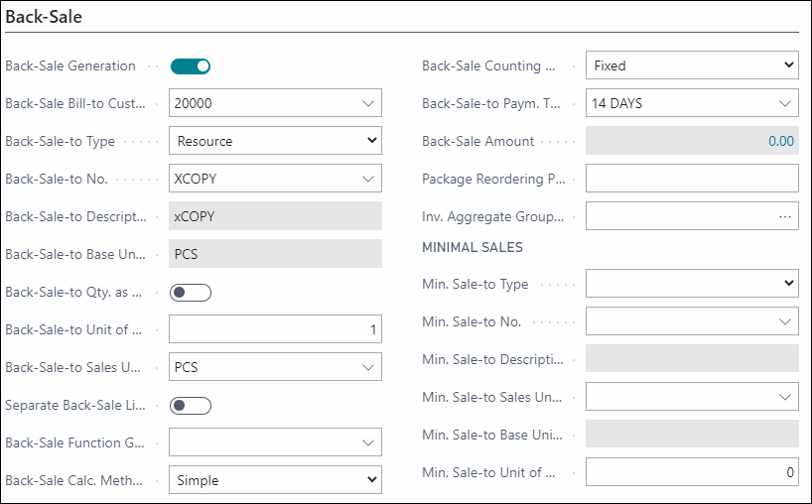The image size is (812, 504).
Task: Expand the 14 DAYS payment terms chevron
Action: tap(785, 103)
